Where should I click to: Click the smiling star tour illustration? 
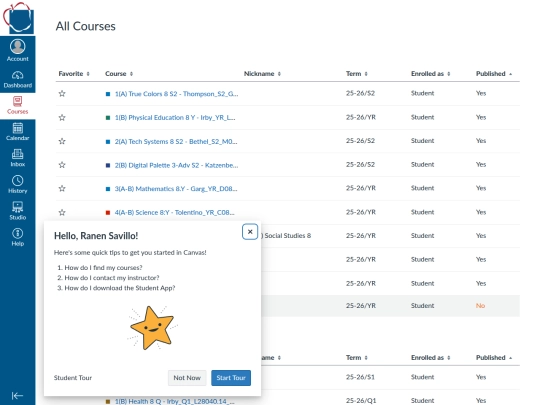click(x=152, y=328)
